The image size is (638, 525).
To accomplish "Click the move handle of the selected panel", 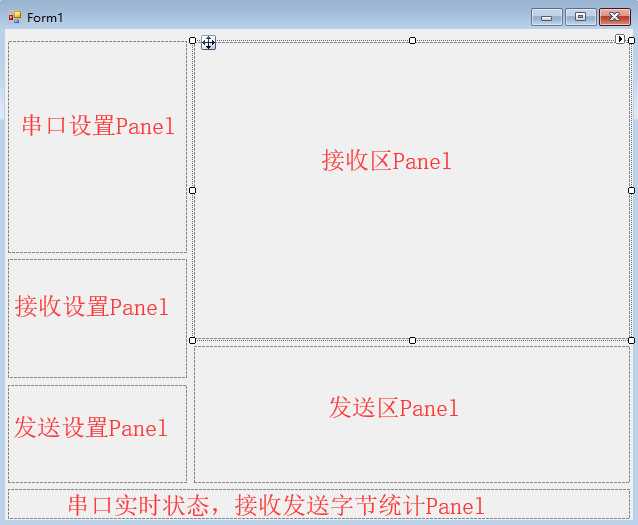I will coord(208,42).
